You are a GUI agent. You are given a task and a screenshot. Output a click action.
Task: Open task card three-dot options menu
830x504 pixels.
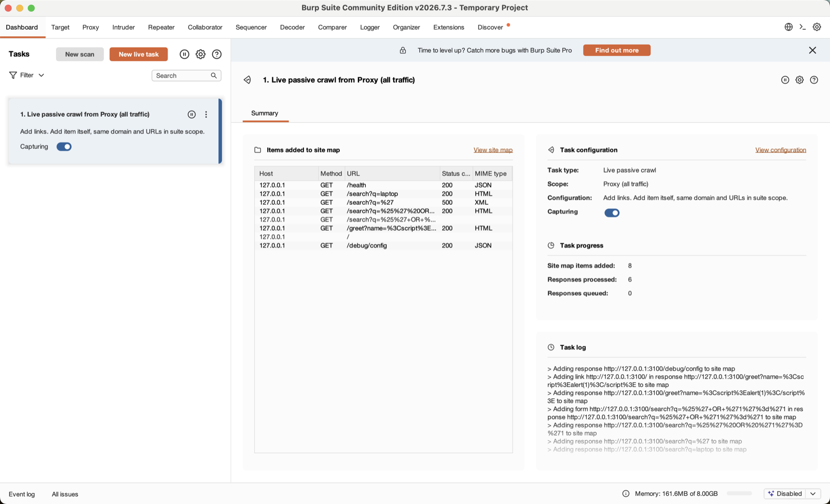coord(206,115)
